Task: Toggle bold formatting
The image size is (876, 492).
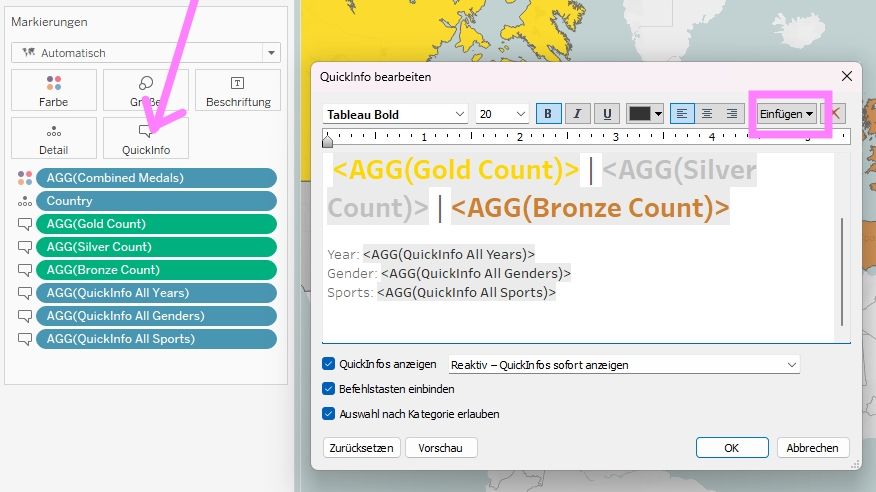Action: click(548, 114)
